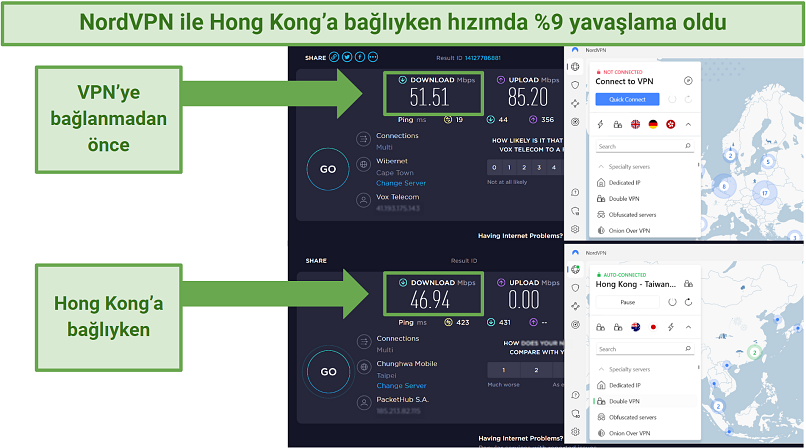
Task: Share the 51.51 result on Twitter
Action: point(347,57)
